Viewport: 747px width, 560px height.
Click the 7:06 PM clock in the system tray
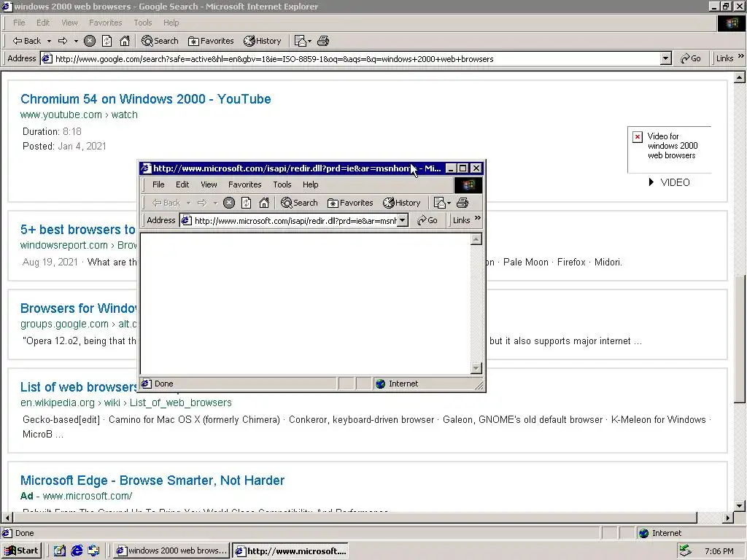(x=719, y=551)
